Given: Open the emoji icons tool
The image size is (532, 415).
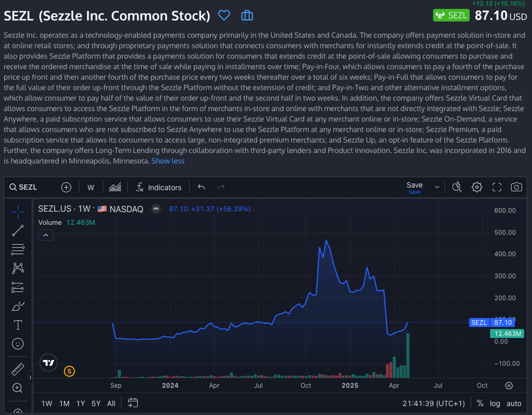Looking at the screenshot, I should pyautogui.click(x=18, y=344).
